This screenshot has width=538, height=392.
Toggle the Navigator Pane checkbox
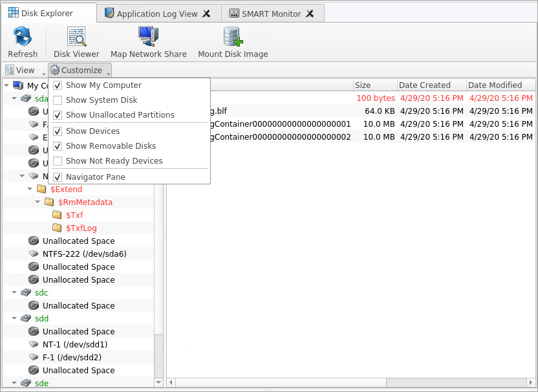click(x=58, y=177)
